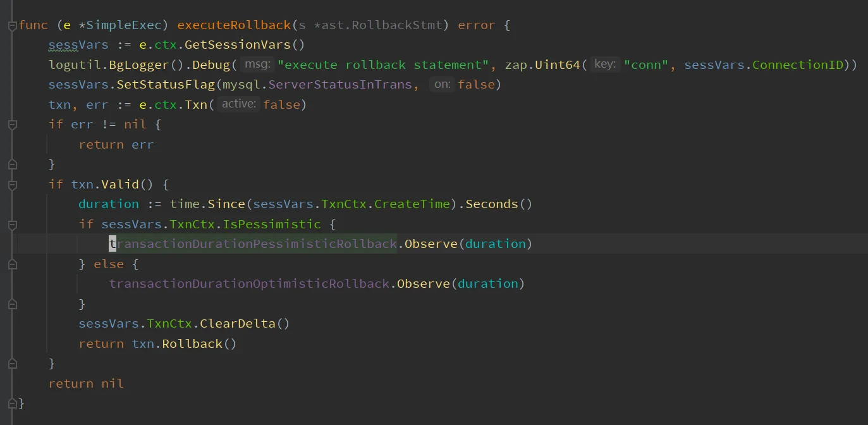Click the transactionDurationPessimisticRollback identifier
Viewport: 868px width, 425px height.
(253, 244)
